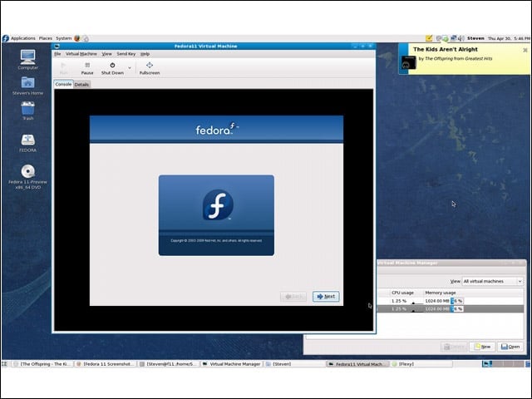Switch to Fedora 11 Screenshot taskbar entry
This screenshot has height=399, width=532.
click(x=106, y=364)
